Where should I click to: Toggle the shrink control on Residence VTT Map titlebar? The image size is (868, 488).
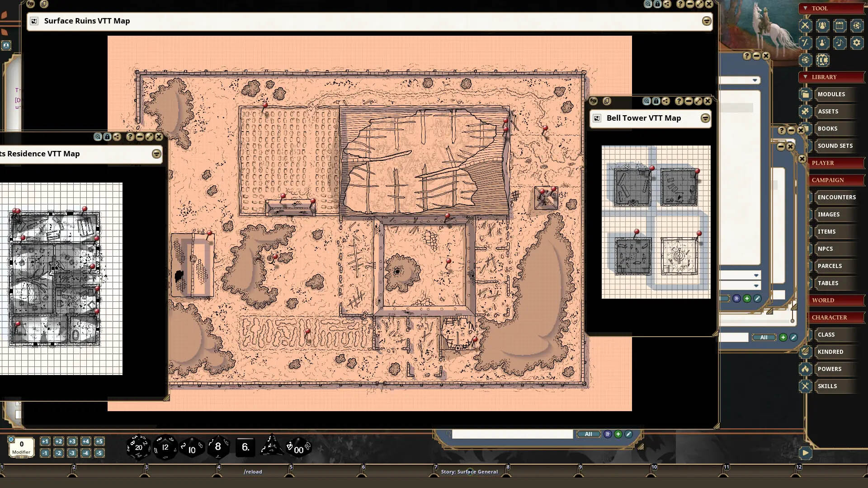click(x=156, y=154)
